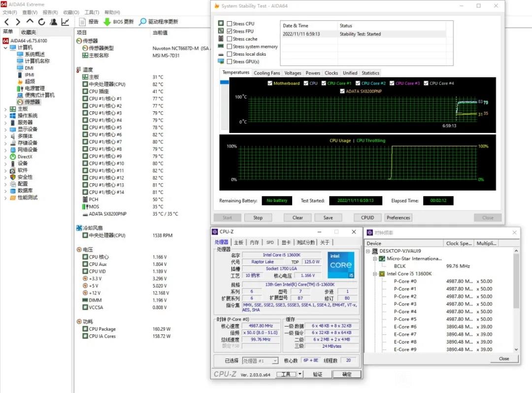Switch to CPU-Z 内存 tab

(254, 242)
